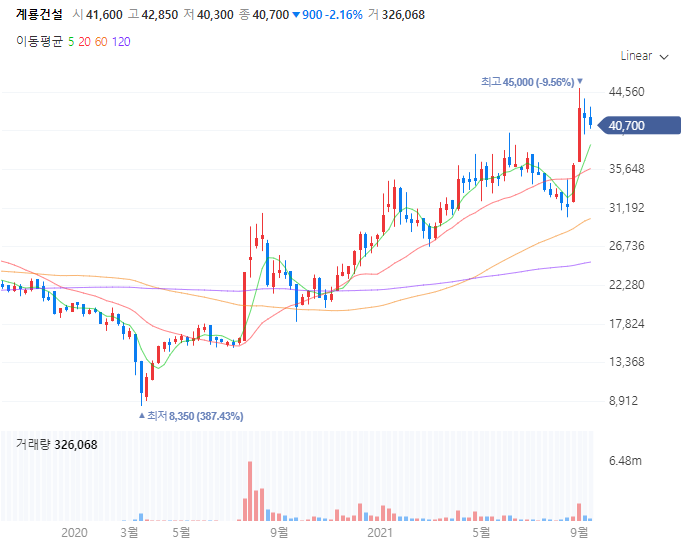This screenshot has width=688, height=556.
Task: Click the open price 41,600
Action: (104, 14)
